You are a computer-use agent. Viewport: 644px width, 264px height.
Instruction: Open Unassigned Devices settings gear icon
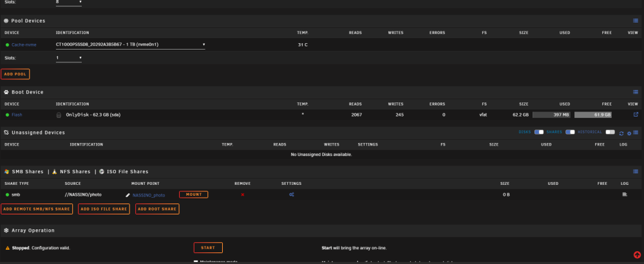tap(629, 133)
